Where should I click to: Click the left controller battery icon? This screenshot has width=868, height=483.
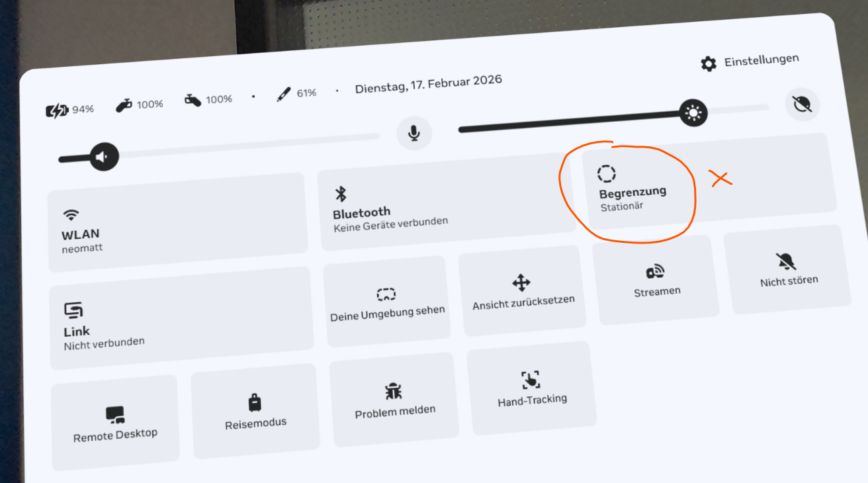tap(124, 105)
